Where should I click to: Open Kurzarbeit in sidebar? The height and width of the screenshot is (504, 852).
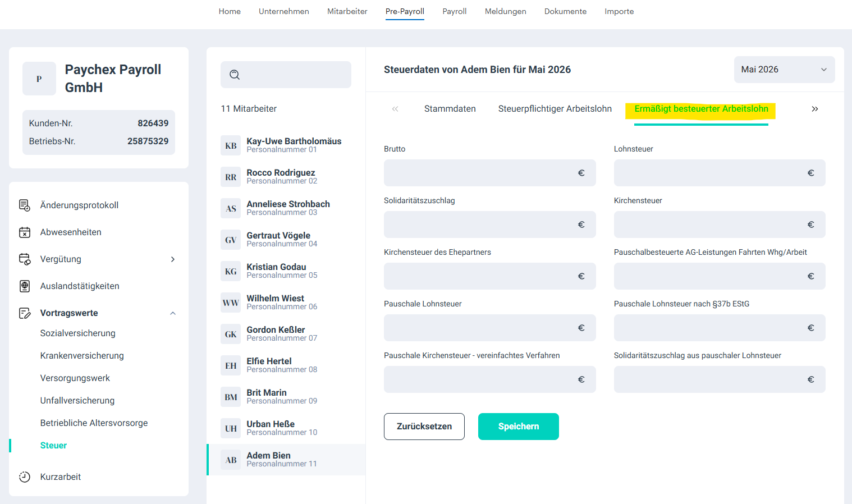(x=61, y=477)
